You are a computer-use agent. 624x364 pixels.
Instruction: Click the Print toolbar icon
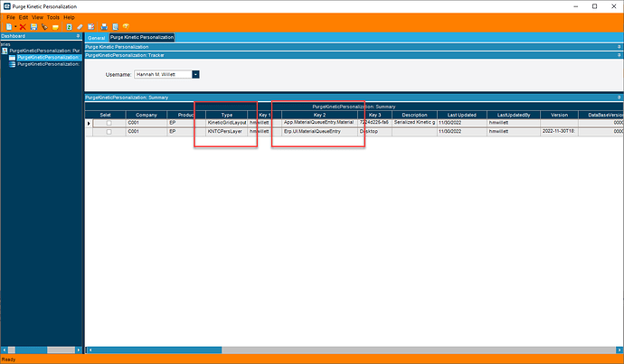click(104, 27)
